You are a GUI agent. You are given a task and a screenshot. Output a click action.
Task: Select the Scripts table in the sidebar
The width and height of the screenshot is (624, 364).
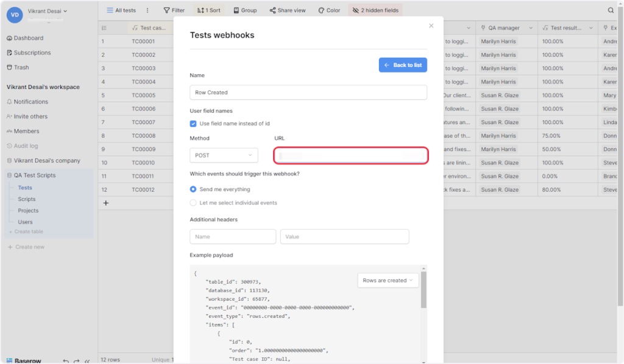tap(27, 199)
